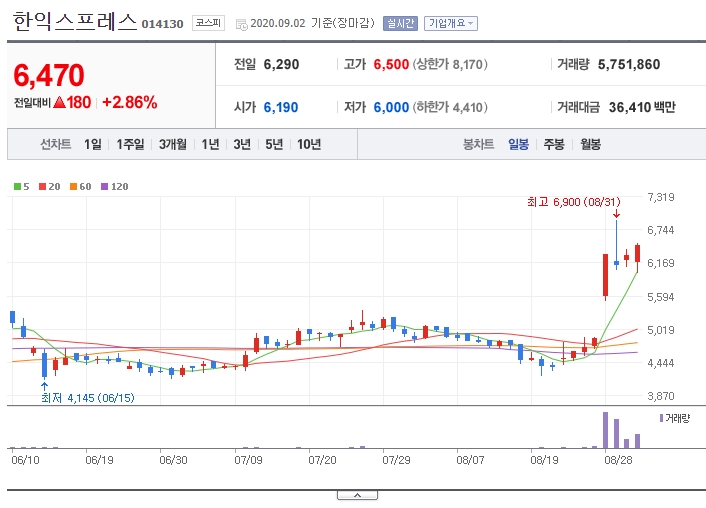The height and width of the screenshot is (508, 706).
Task: Switch to 월봉 monthly candle chart
Action: pyautogui.click(x=590, y=144)
